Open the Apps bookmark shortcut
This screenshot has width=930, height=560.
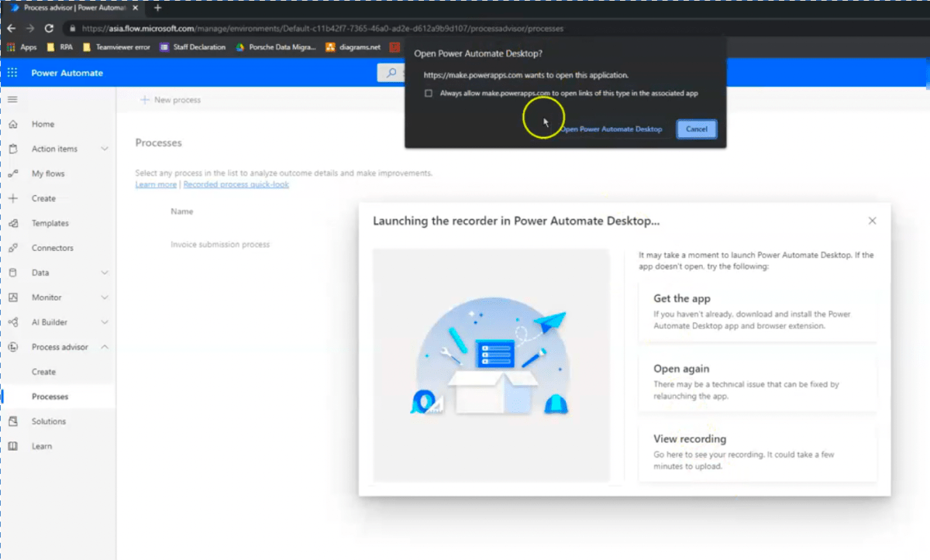(22, 47)
